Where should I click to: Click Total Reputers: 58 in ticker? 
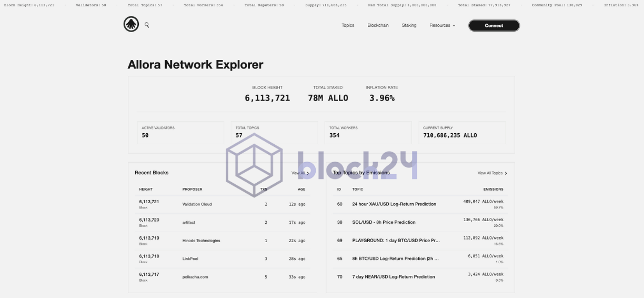tap(264, 5)
